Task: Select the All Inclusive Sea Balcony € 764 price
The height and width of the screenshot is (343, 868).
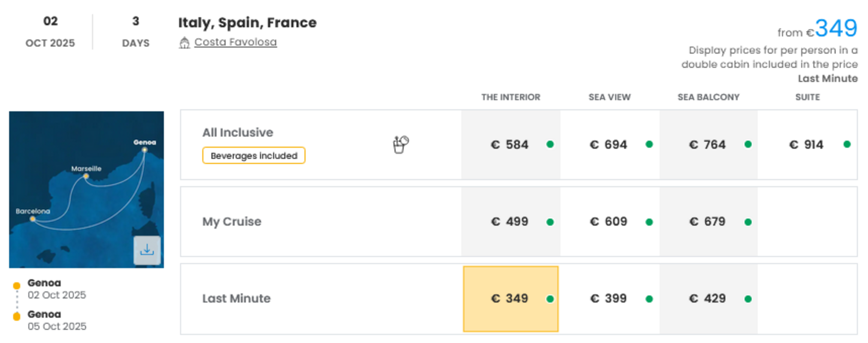Action: [x=708, y=144]
